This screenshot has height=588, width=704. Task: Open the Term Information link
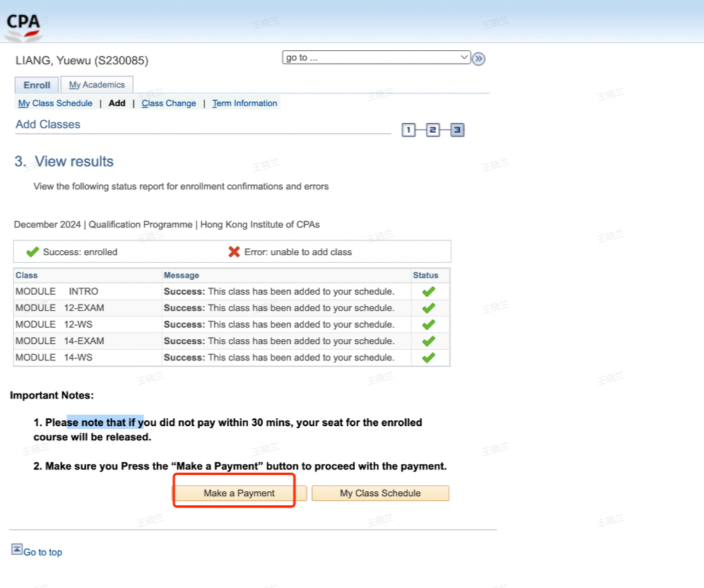click(245, 103)
